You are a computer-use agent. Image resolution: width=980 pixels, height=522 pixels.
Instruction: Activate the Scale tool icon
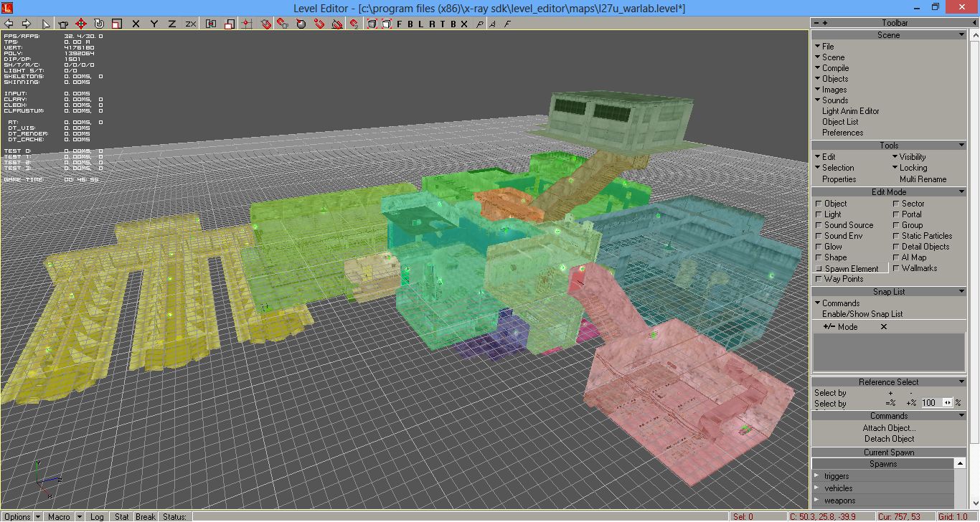click(x=117, y=24)
